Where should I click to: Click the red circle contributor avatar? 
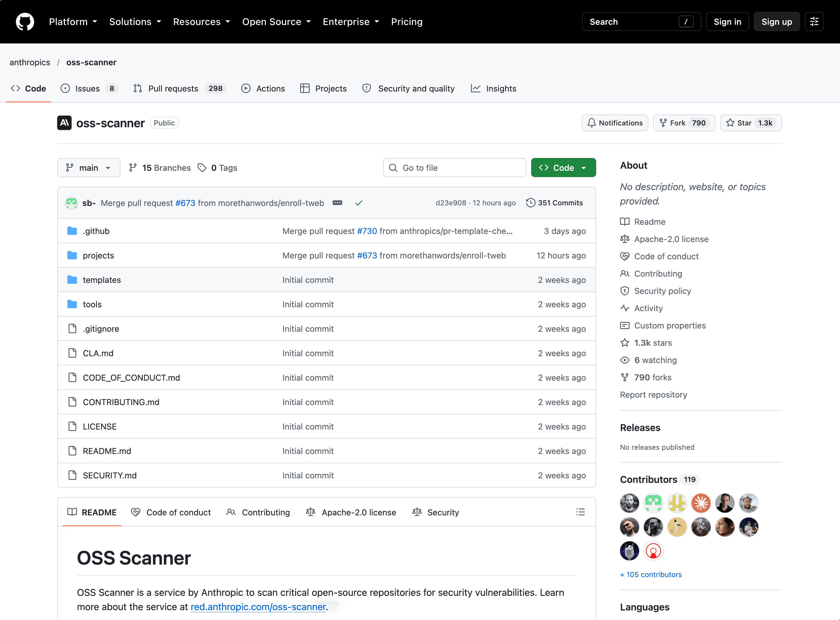pos(653,551)
